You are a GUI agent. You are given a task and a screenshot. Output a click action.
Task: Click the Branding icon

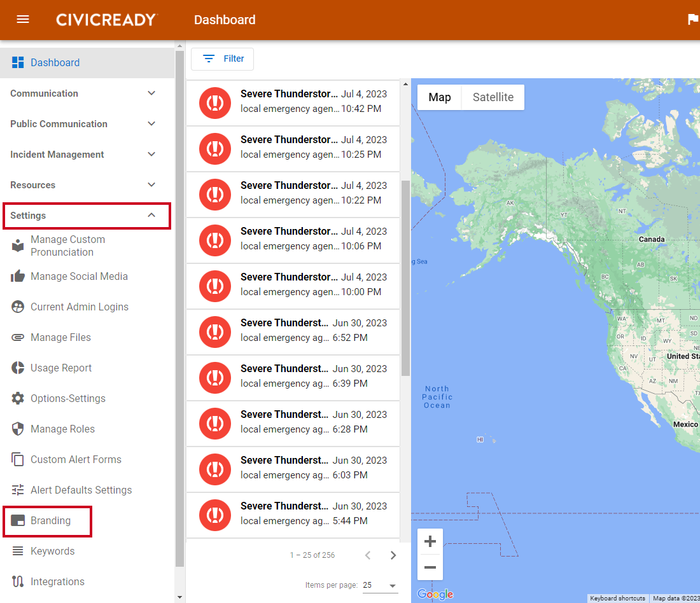(x=18, y=520)
